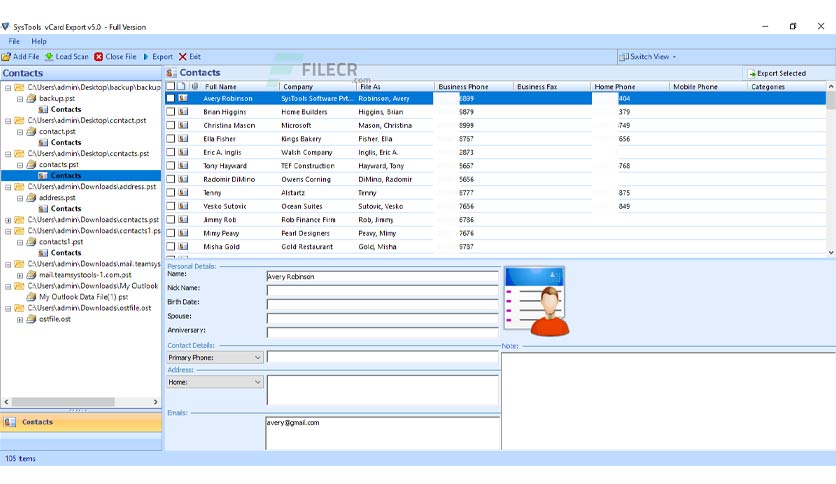Check the Ella Fisher row checkbox
The height and width of the screenshot is (484, 836).
click(171, 139)
